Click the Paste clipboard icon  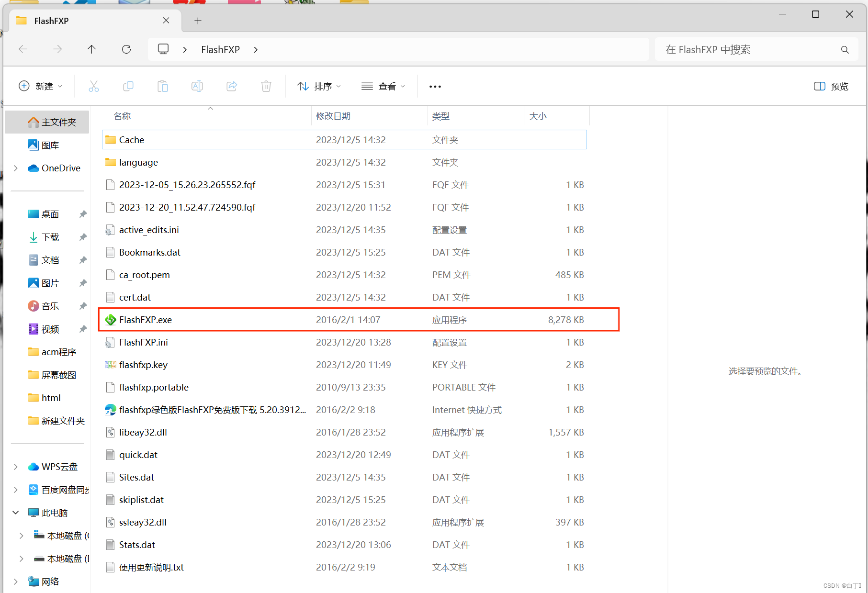163,86
